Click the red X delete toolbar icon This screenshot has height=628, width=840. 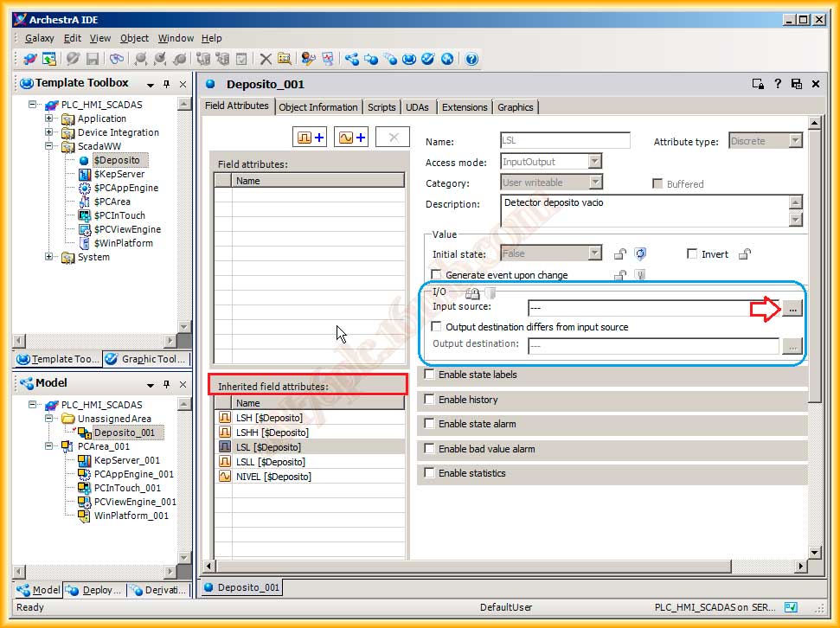click(x=266, y=59)
